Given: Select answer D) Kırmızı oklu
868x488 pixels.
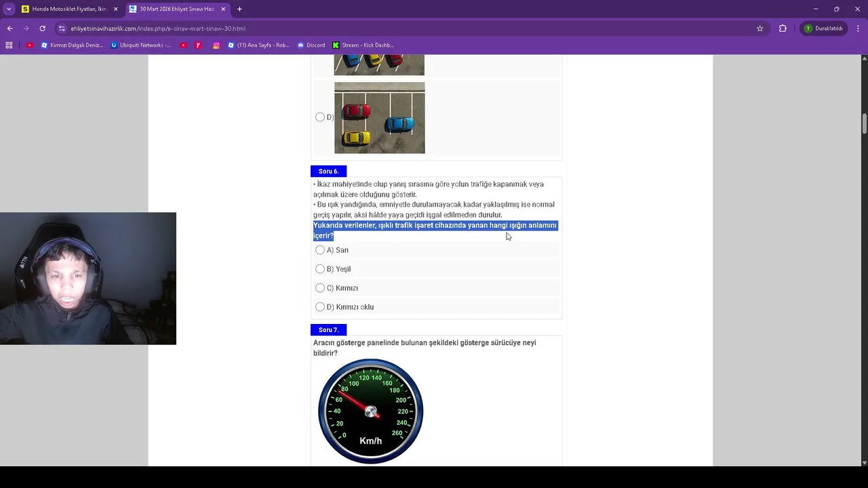Looking at the screenshot, I should point(320,307).
